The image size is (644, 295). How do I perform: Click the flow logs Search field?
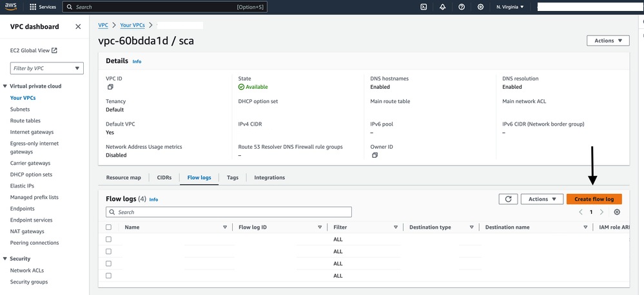point(229,212)
